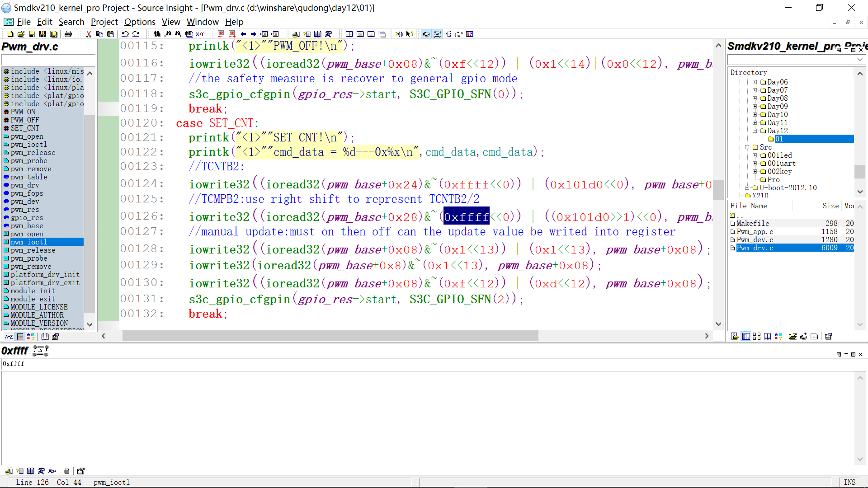Click the symbol filter input under Pwm_drv.c
868x488 pixels.
(48, 60)
